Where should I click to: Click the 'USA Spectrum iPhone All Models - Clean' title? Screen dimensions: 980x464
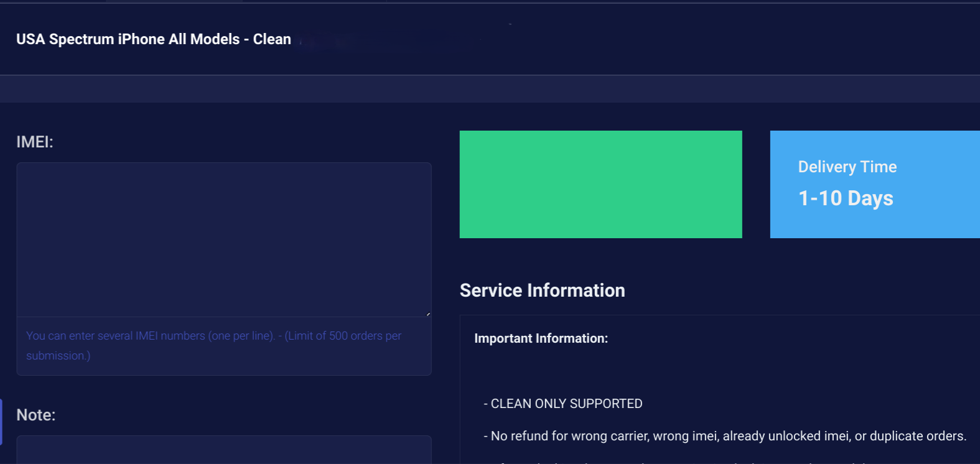[x=154, y=39]
